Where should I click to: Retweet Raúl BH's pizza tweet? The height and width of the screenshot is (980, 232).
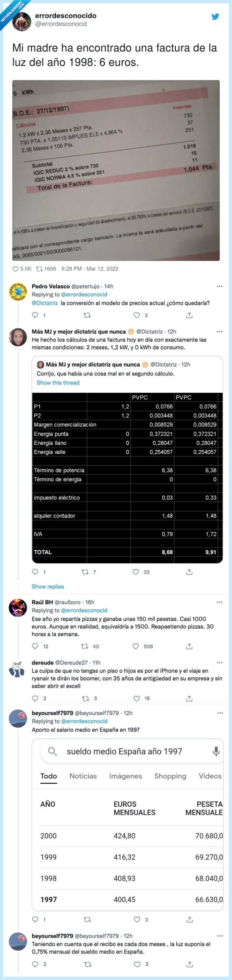tap(85, 646)
